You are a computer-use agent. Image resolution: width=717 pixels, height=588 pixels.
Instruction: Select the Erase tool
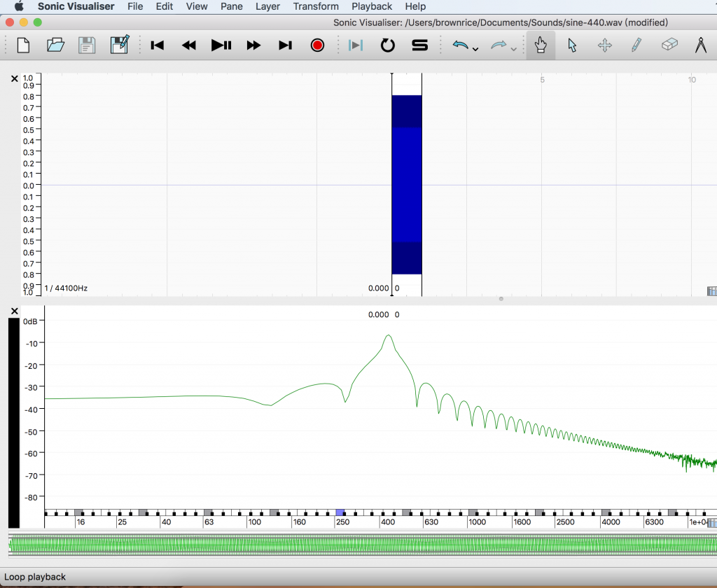pyautogui.click(x=669, y=45)
